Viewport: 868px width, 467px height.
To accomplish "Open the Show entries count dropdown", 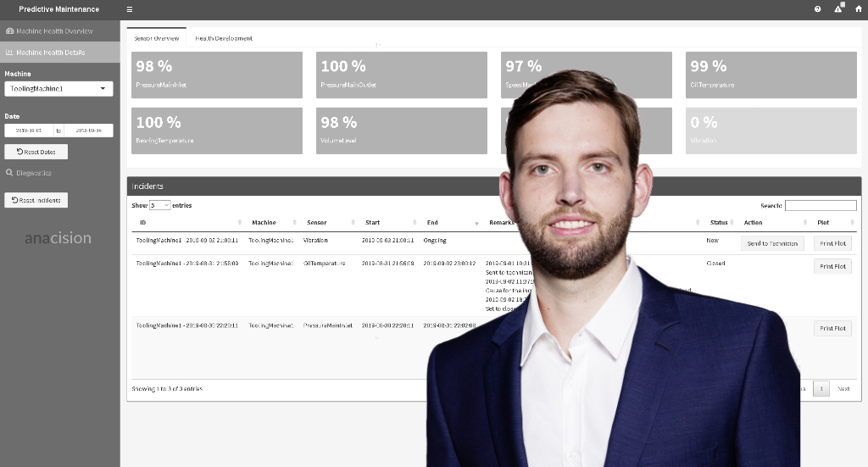I will tap(159, 205).
